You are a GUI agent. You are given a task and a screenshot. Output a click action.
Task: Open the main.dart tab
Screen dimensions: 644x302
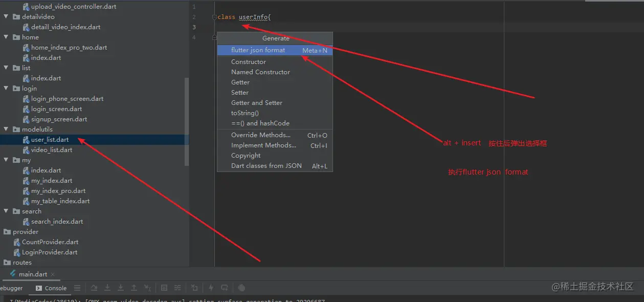click(x=32, y=274)
